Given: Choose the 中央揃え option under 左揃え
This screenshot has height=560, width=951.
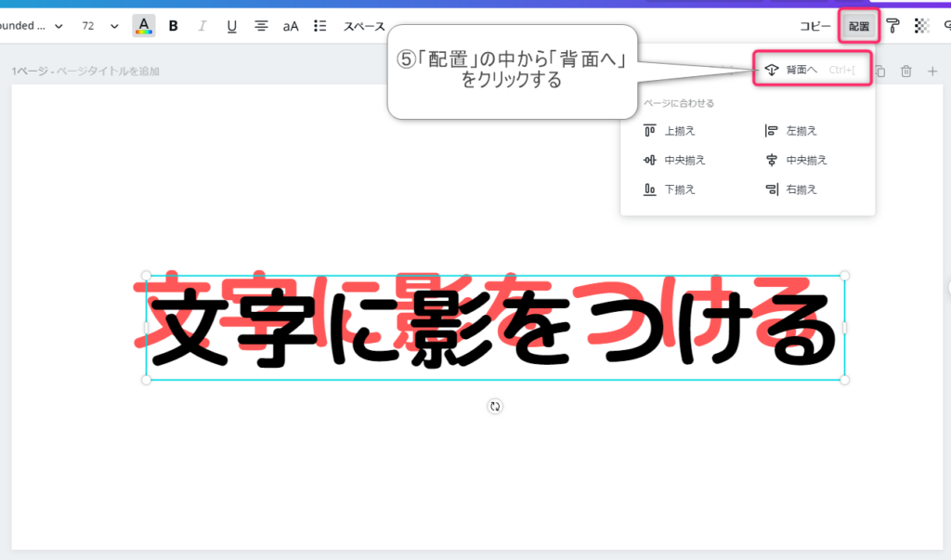Looking at the screenshot, I should tap(796, 160).
